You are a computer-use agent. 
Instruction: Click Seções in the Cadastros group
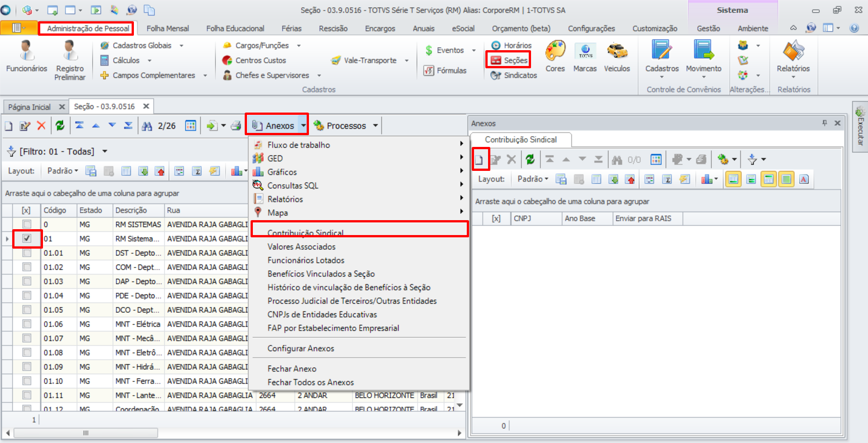tap(509, 60)
